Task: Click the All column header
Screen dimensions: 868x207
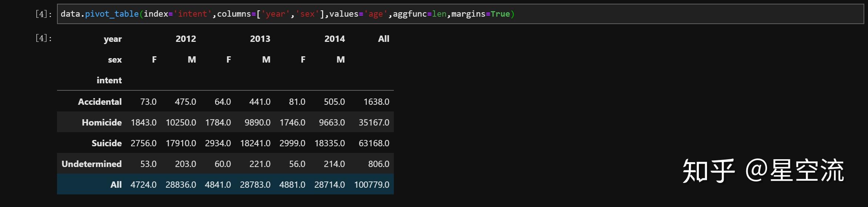Action: [383, 39]
